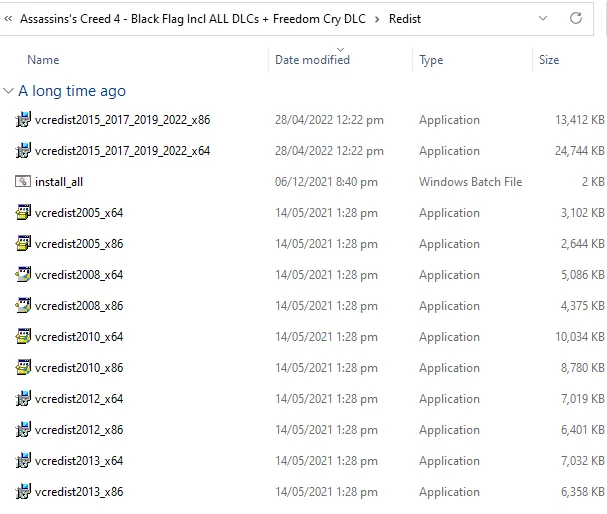Click the vcredist2013_x86 installer icon
The width and height of the screenshot is (607, 514).
pos(23,491)
